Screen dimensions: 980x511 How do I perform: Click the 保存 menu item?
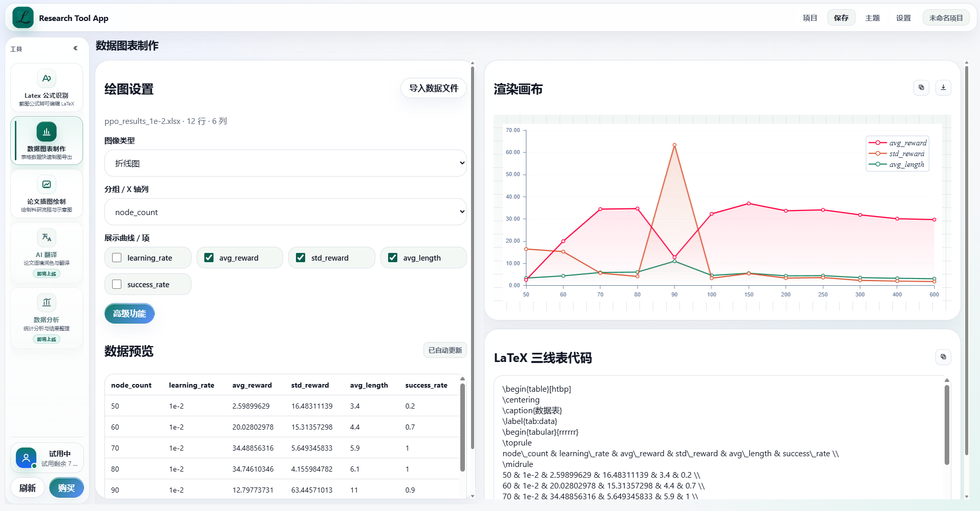point(841,18)
